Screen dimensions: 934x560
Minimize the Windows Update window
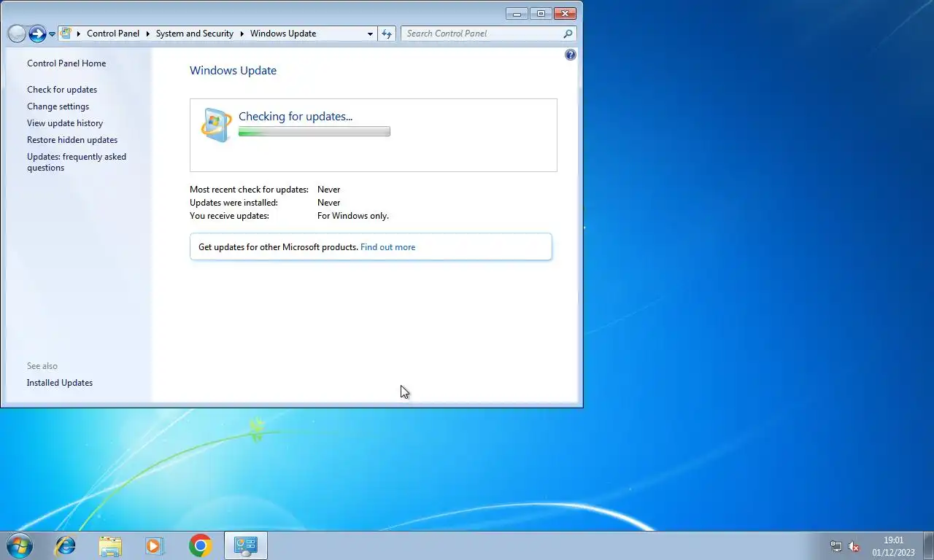point(517,13)
